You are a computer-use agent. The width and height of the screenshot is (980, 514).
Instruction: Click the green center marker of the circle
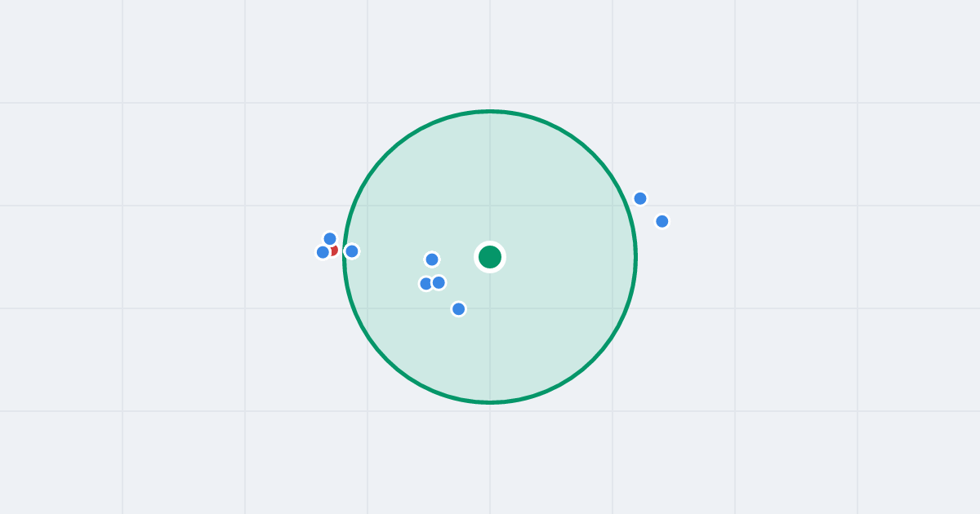(490, 257)
